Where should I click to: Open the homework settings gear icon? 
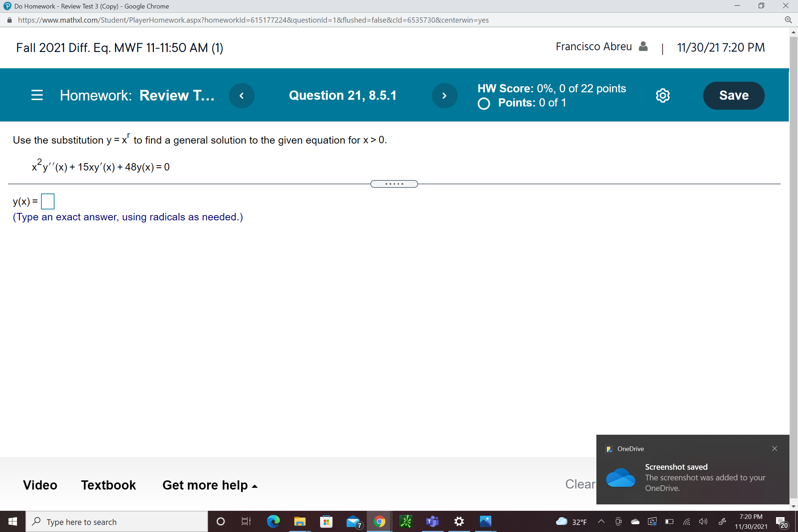(x=662, y=95)
